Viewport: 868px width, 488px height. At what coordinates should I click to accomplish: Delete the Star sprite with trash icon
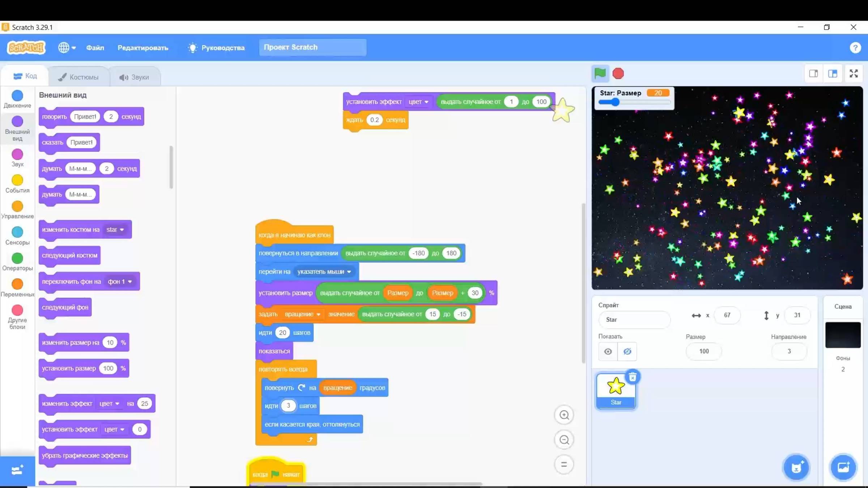point(632,377)
